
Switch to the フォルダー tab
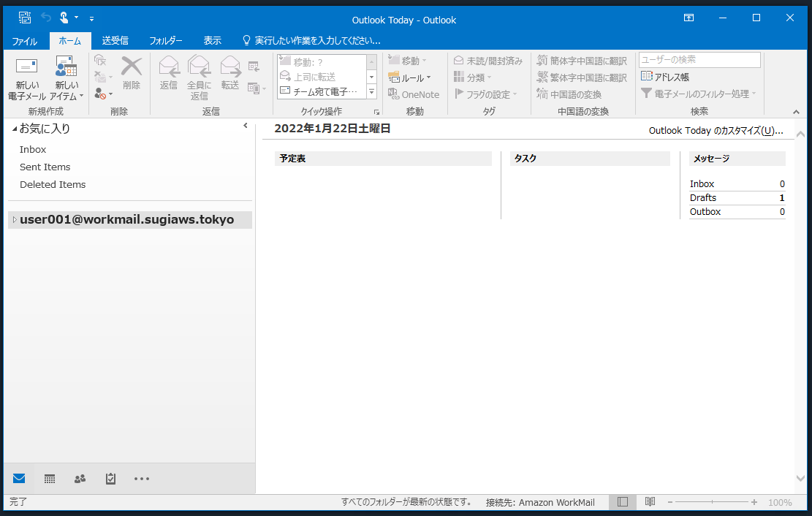[166, 41]
